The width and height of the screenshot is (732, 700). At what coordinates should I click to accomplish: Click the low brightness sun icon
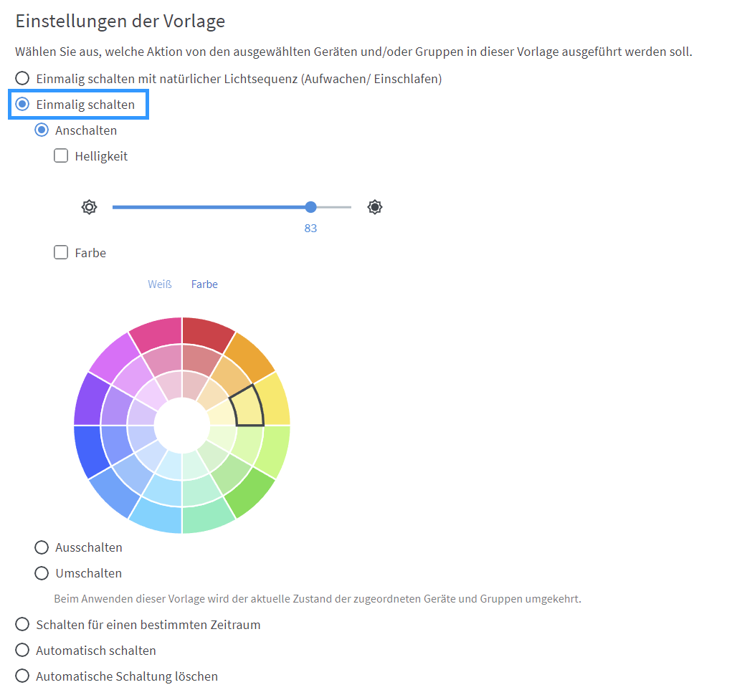[89, 207]
